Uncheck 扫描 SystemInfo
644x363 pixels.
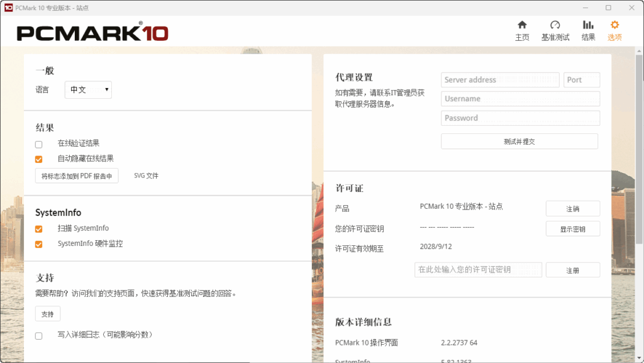click(x=38, y=228)
